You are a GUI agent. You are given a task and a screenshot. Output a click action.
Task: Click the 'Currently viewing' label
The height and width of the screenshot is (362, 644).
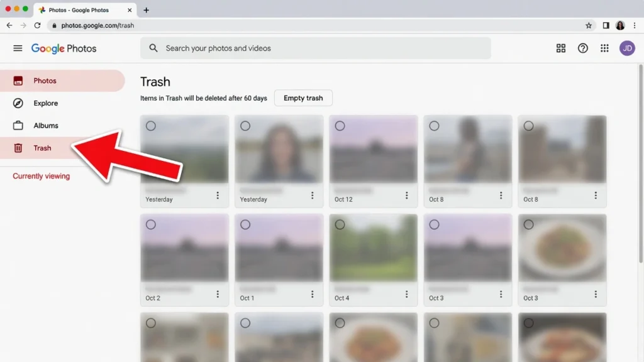pos(41,176)
